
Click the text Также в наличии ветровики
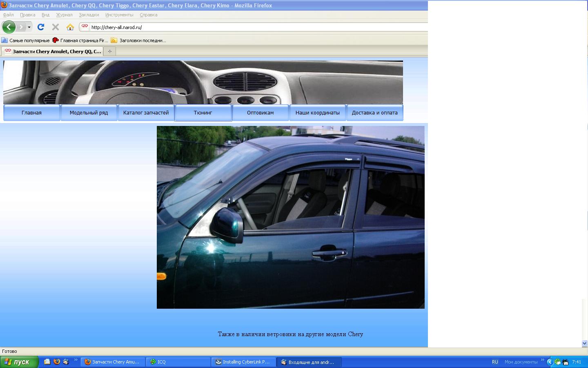click(290, 334)
